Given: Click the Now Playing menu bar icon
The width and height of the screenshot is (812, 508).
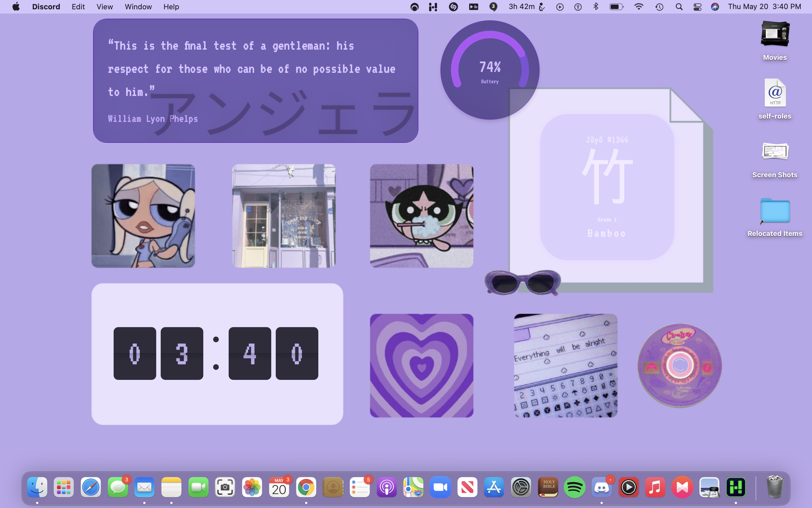Looking at the screenshot, I should tap(560, 7).
